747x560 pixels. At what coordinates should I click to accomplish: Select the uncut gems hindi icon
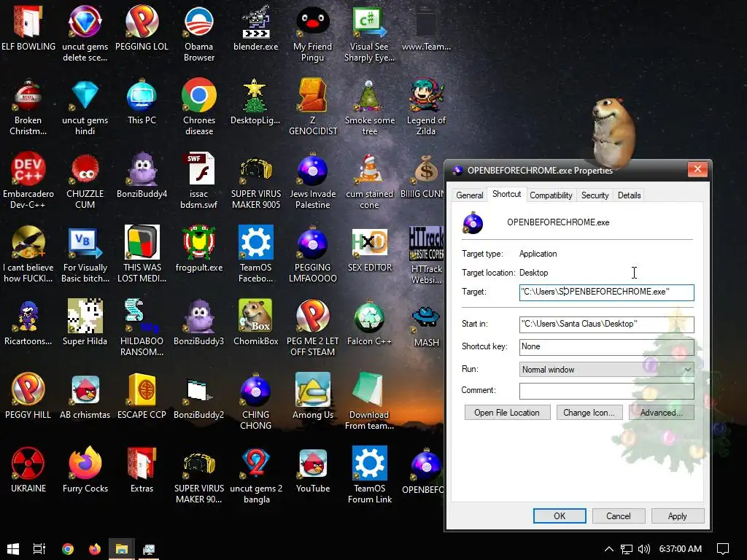point(85,107)
